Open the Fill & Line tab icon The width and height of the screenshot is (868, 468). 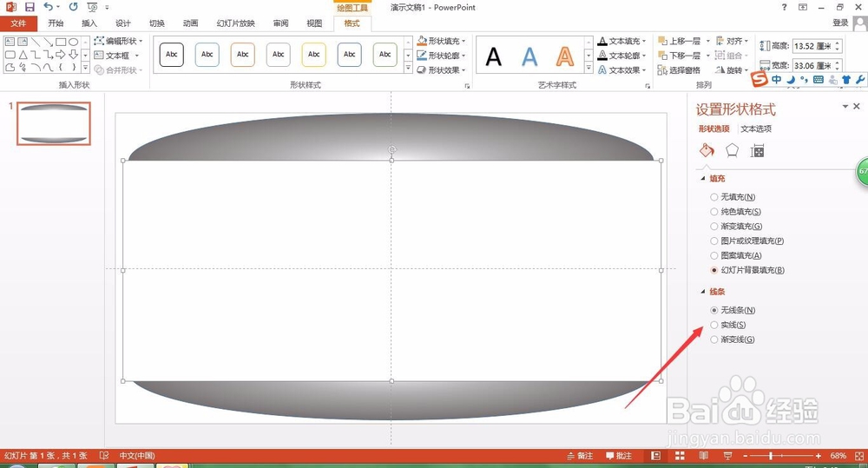coord(707,151)
